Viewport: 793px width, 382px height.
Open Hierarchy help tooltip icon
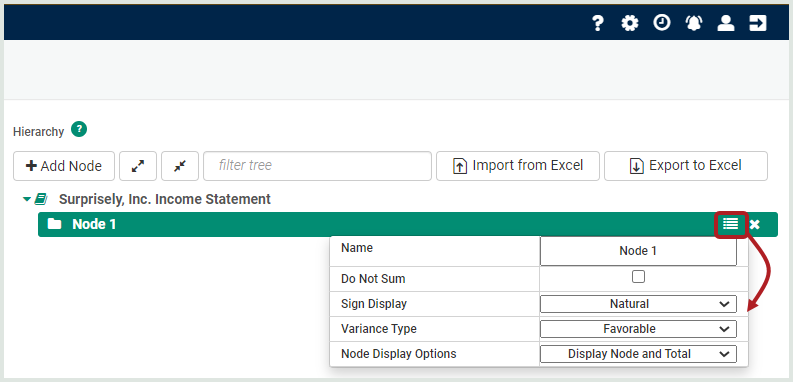pos(79,130)
